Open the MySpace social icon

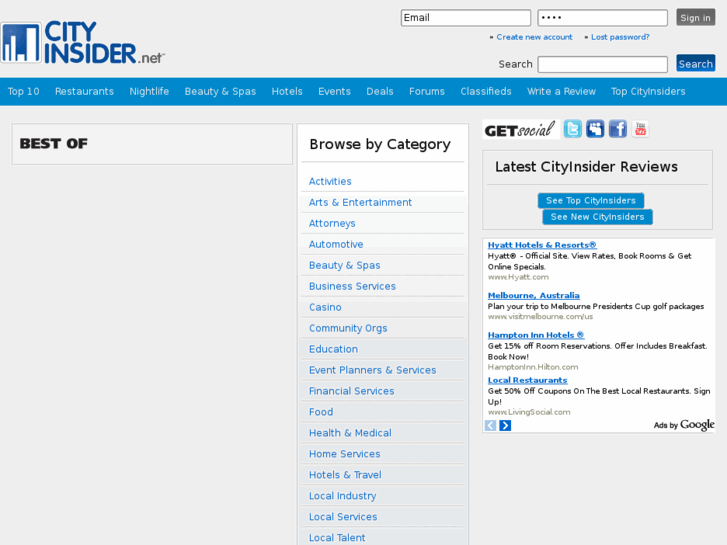(x=595, y=129)
